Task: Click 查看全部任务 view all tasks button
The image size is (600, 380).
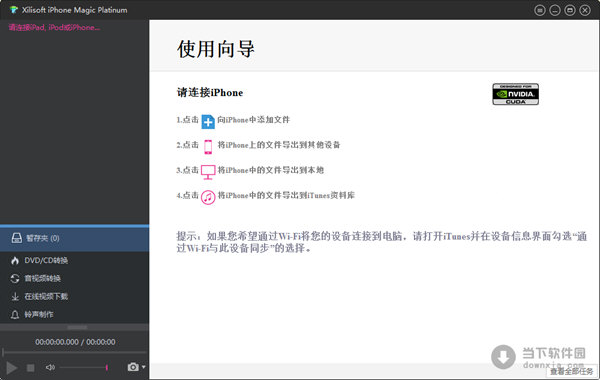Action: [x=571, y=371]
